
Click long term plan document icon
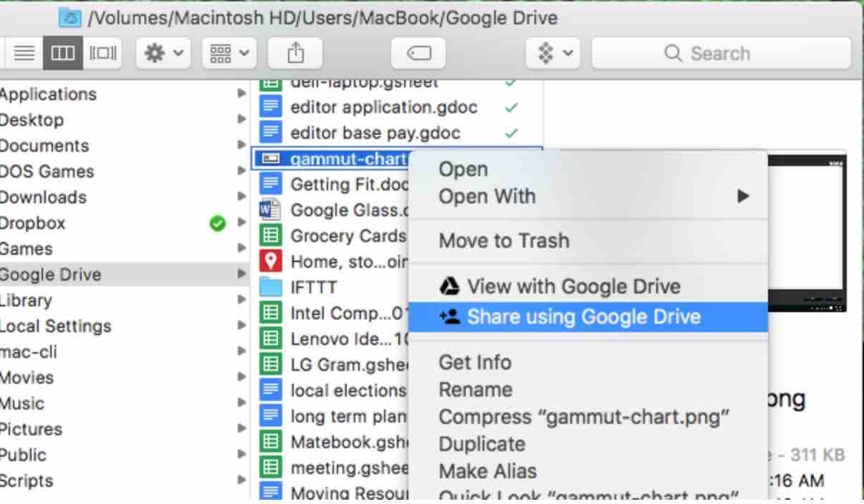pos(270,416)
